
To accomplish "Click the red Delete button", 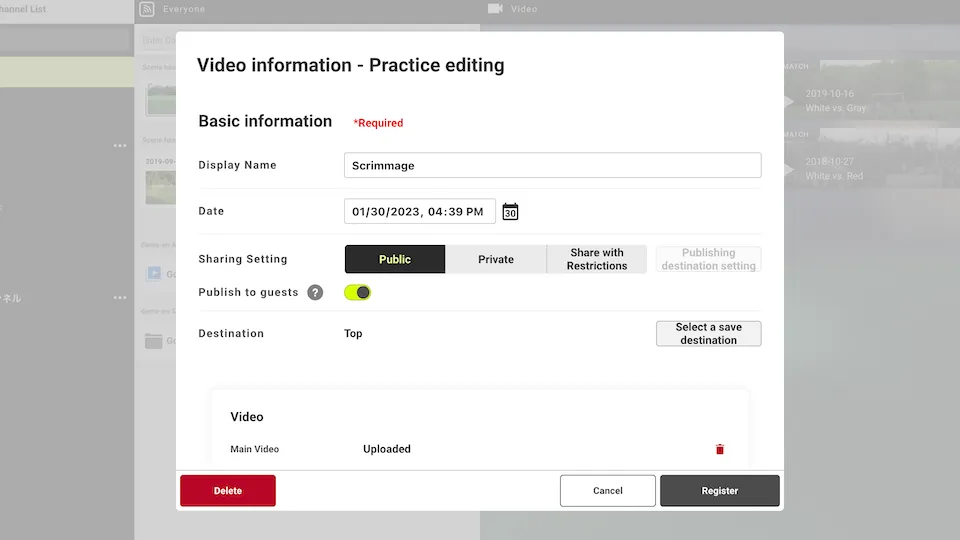I will pyautogui.click(x=228, y=490).
